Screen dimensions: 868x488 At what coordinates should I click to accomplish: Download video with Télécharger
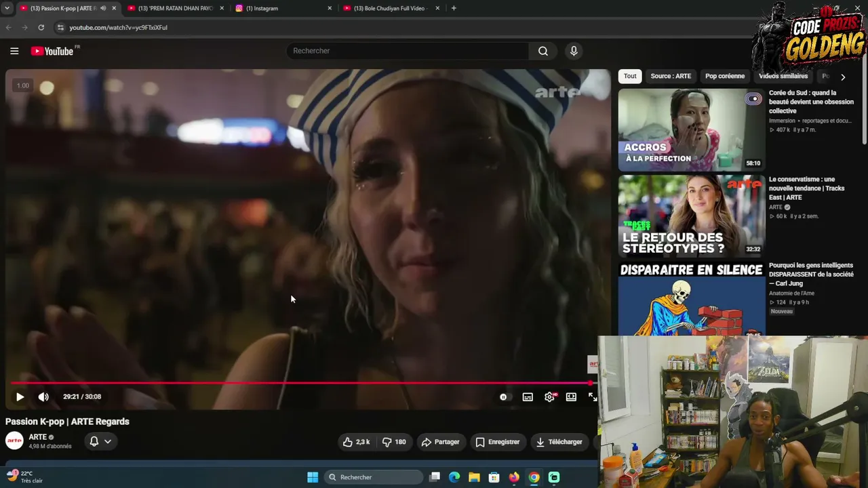click(559, 442)
